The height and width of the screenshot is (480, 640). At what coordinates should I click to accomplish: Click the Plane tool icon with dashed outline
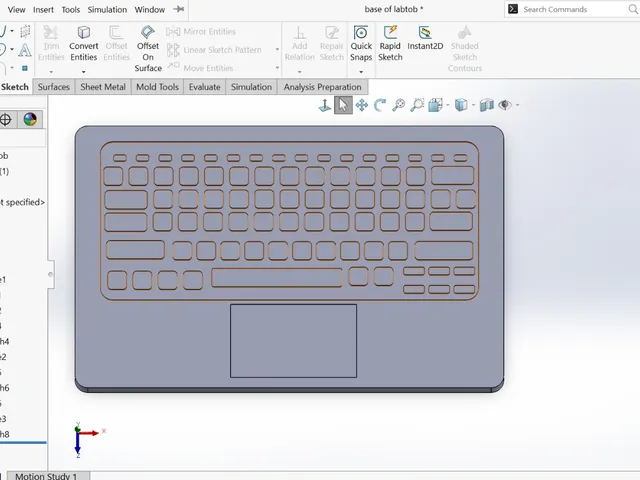[25, 31]
